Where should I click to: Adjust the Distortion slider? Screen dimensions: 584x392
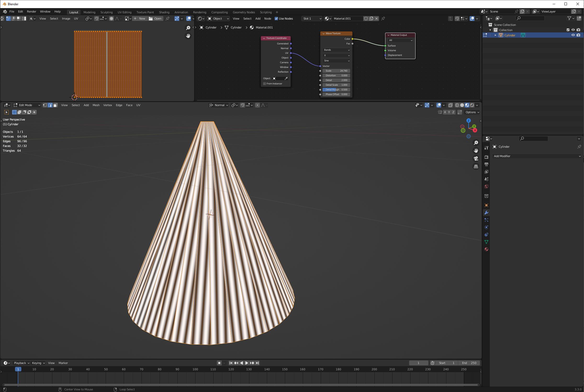336,76
